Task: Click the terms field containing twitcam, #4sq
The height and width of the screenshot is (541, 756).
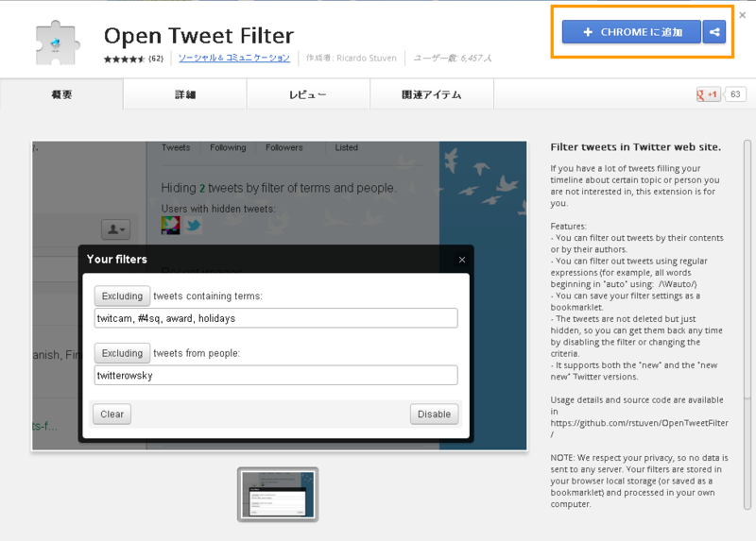Action: [x=276, y=318]
